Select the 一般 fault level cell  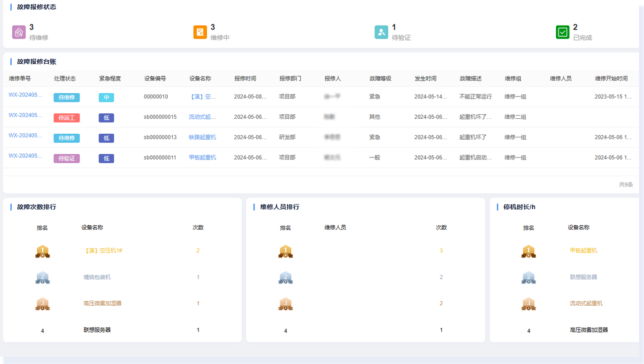pyautogui.click(x=375, y=157)
